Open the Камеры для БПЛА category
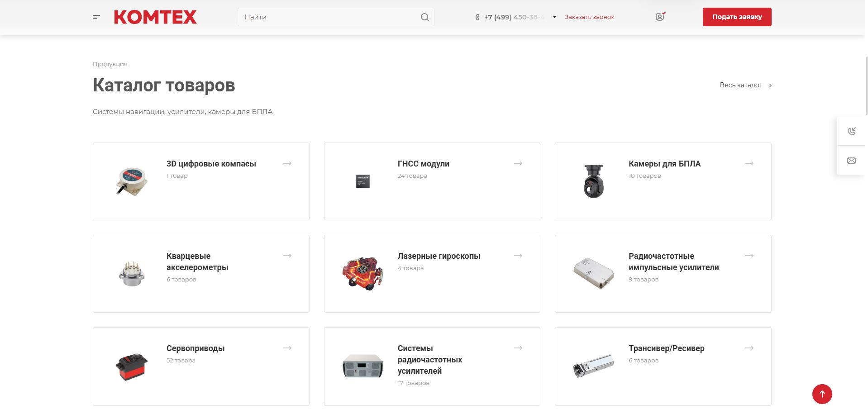Screen dimensions: 868x414 (x=664, y=164)
